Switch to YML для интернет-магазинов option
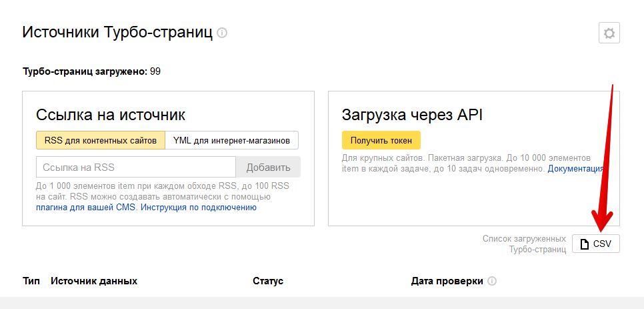Viewport: 644px width, 309px height. click(231, 140)
